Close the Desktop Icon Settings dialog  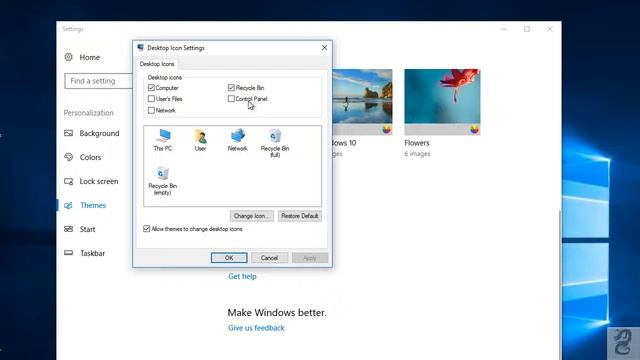coord(324,48)
